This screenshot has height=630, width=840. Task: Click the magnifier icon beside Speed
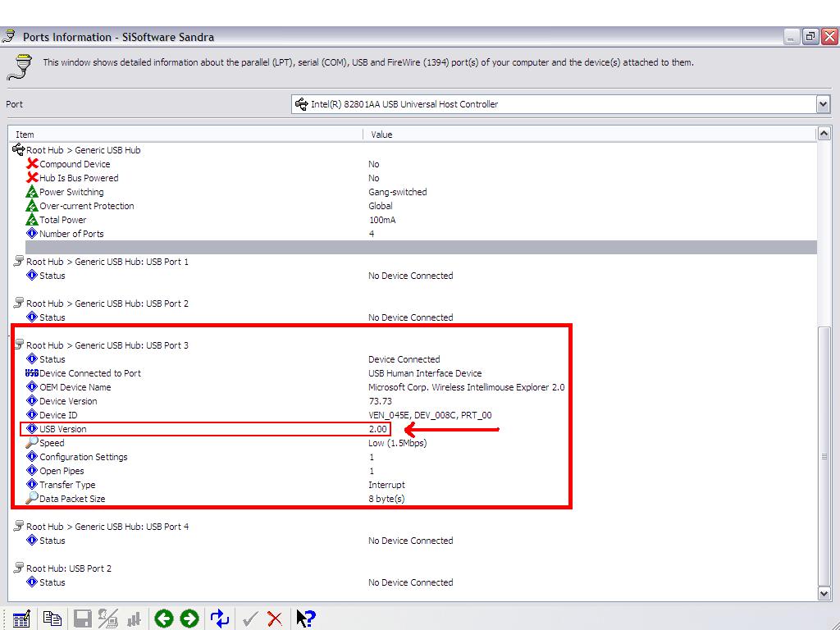point(32,442)
